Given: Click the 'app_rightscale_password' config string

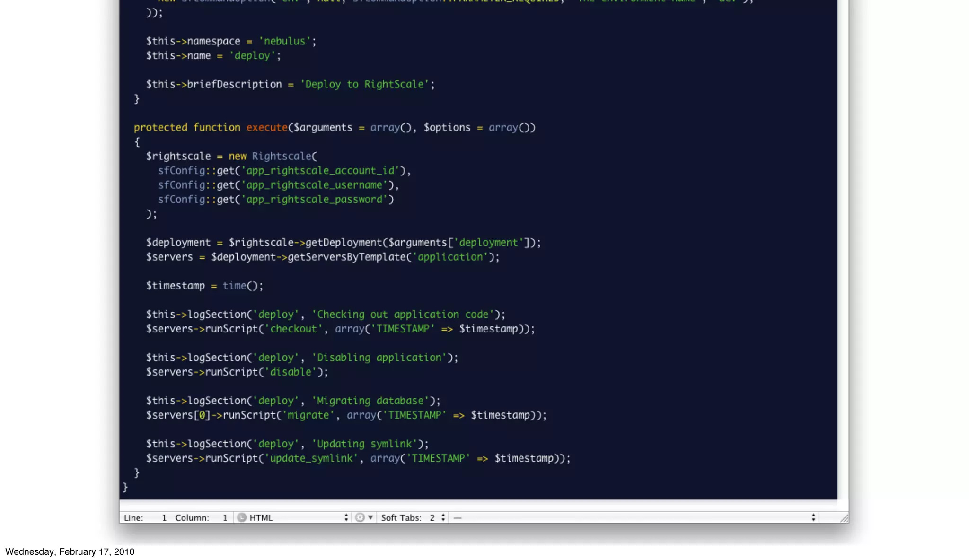Looking at the screenshot, I should tap(315, 199).
